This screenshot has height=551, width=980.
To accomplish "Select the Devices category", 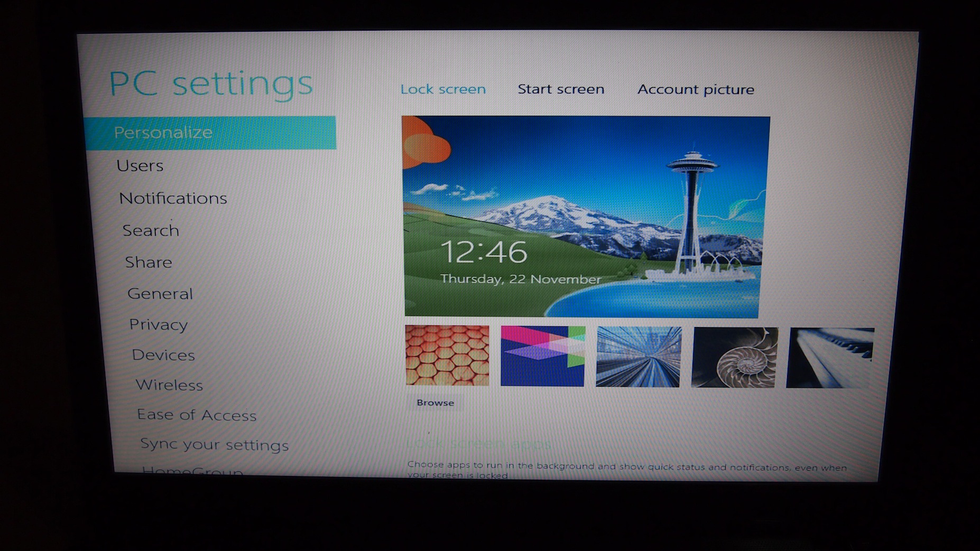I will point(163,355).
